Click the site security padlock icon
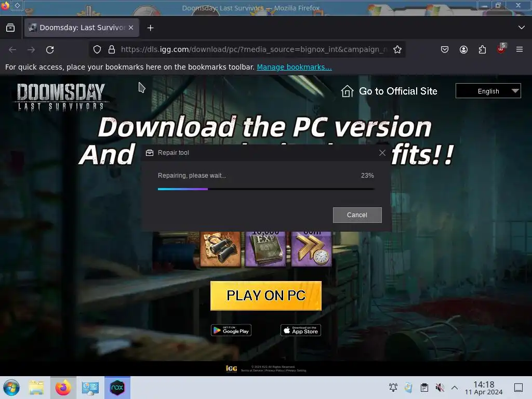532x399 pixels. (x=112, y=49)
